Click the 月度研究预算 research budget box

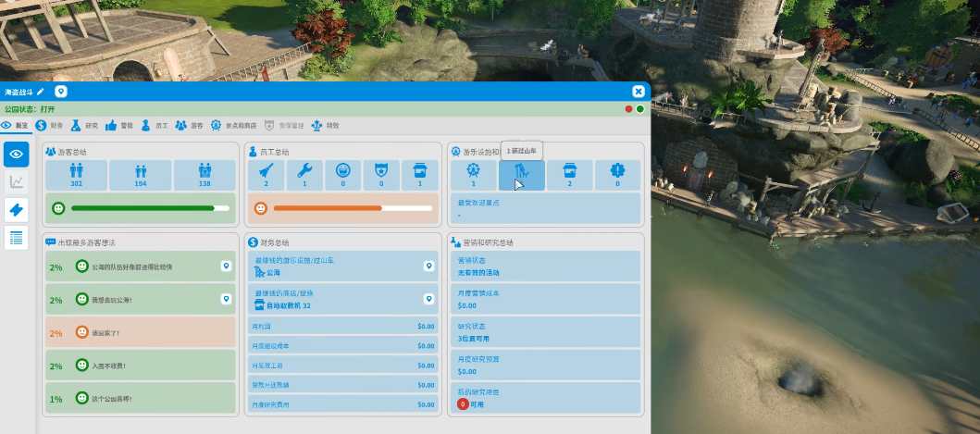546,366
